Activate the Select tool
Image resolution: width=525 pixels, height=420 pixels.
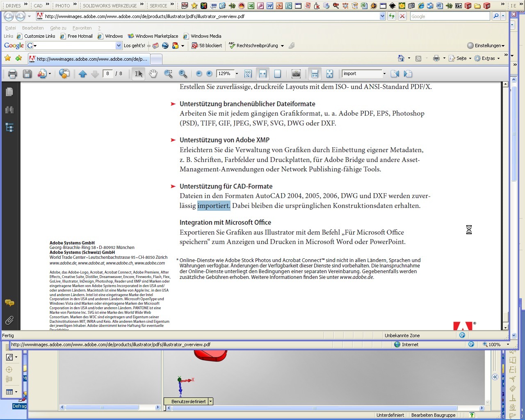coord(139,74)
